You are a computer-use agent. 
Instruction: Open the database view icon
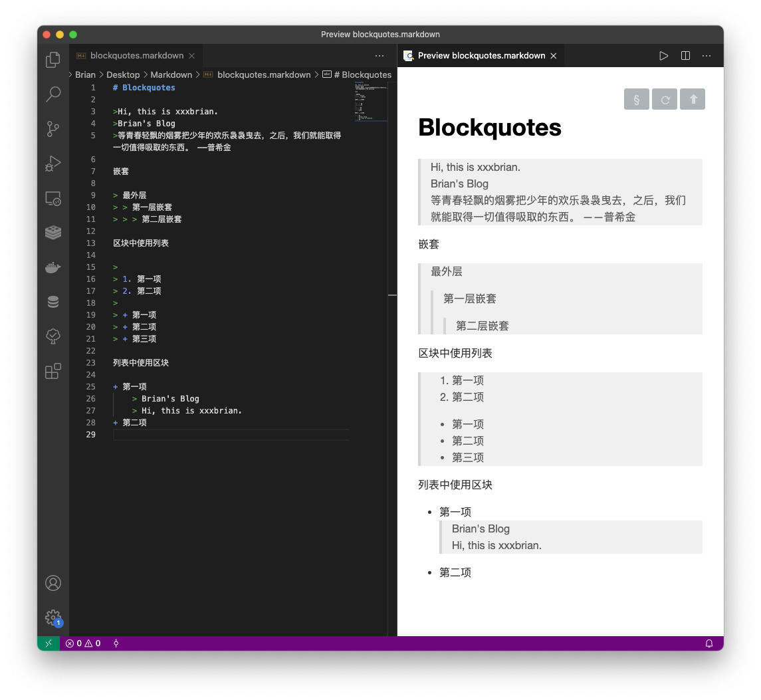coord(53,302)
